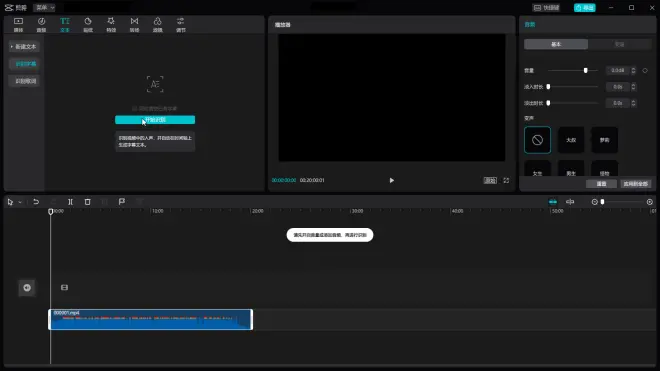
Task: Click the timeline zoom slider handle
Action: 602,202
